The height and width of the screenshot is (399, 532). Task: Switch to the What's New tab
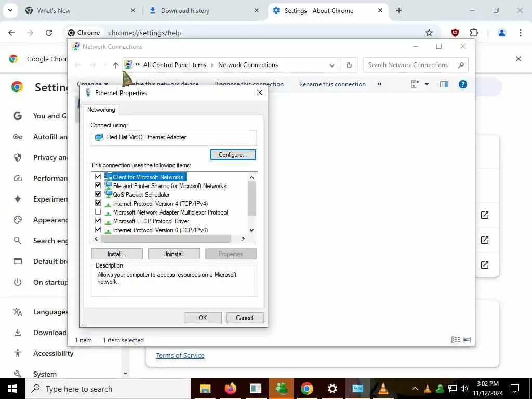click(x=81, y=11)
